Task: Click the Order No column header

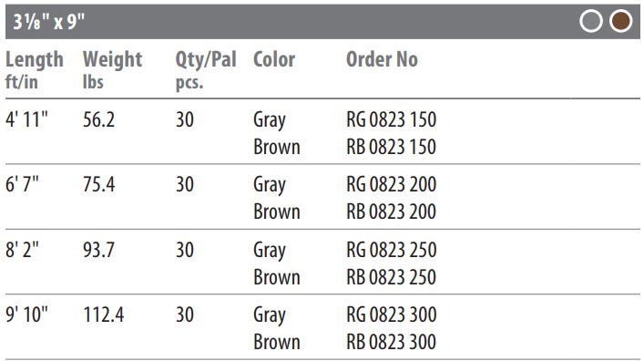Action: point(382,59)
